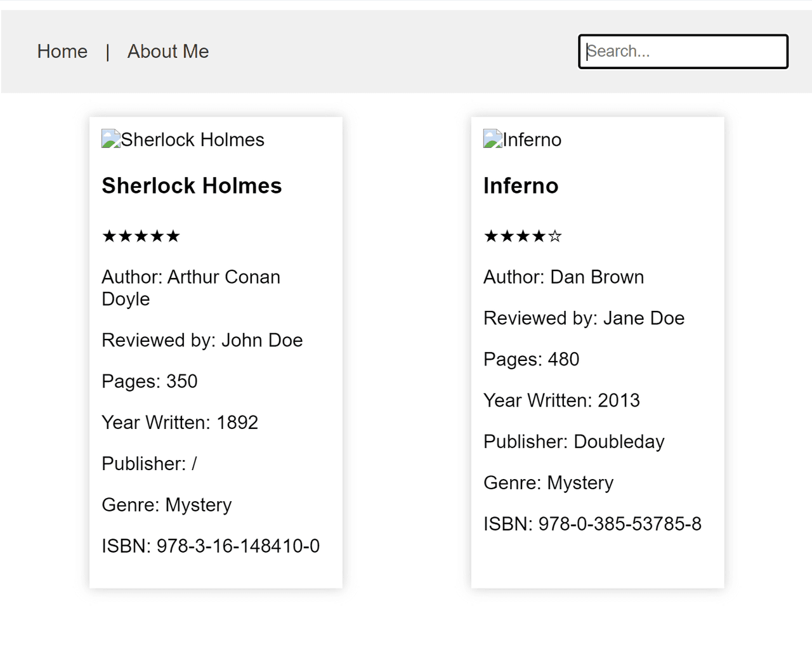Click Year Written: 1892 line

point(180,423)
